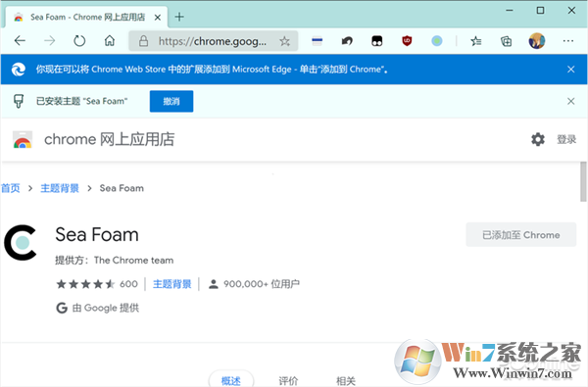Screen dimensions: 588x387
Task: Switch to the 相关 related tab
Action: pos(346,381)
